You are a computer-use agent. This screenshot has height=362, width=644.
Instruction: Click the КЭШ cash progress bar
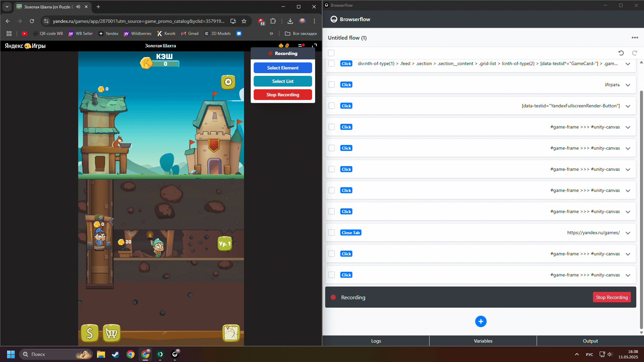165,64
